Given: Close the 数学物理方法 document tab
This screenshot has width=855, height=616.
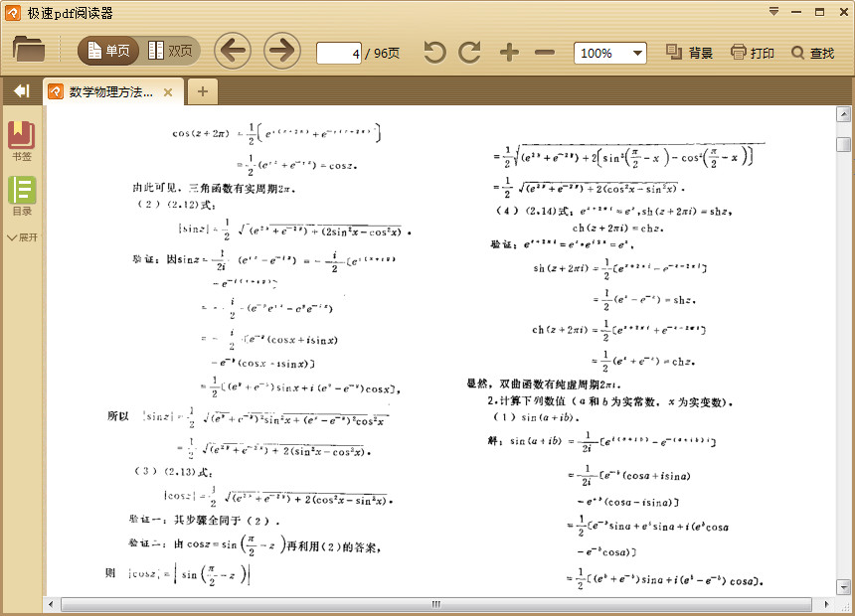Looking at the screenshot, I should [168, 92].
